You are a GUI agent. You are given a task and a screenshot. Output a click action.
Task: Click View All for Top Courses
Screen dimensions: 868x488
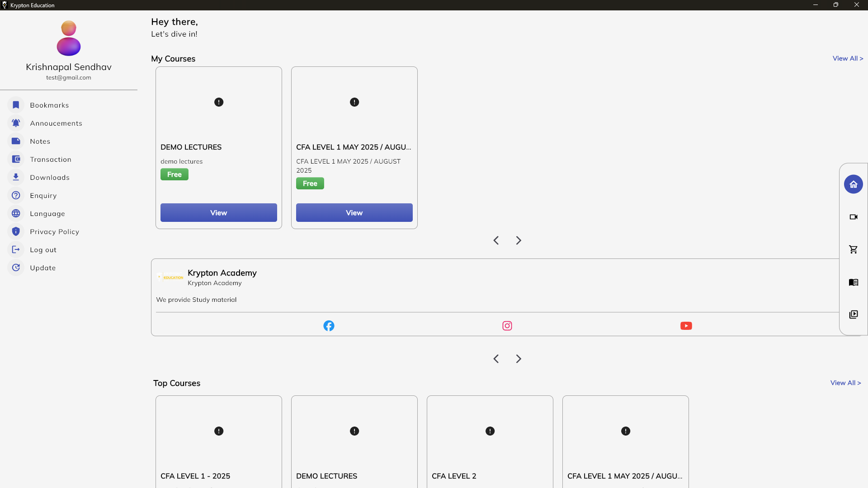845,383
